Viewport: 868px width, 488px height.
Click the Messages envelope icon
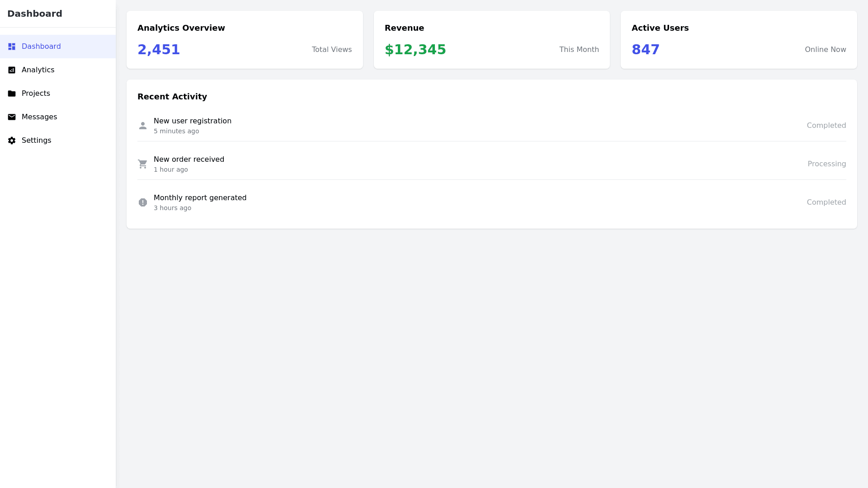click(x=12, y=117)
